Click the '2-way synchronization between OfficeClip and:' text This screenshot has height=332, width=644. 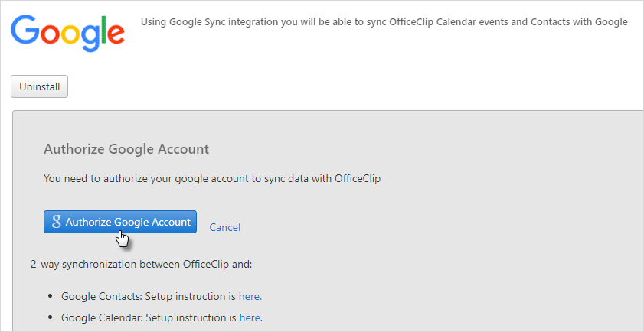click(x=142, y=264)
